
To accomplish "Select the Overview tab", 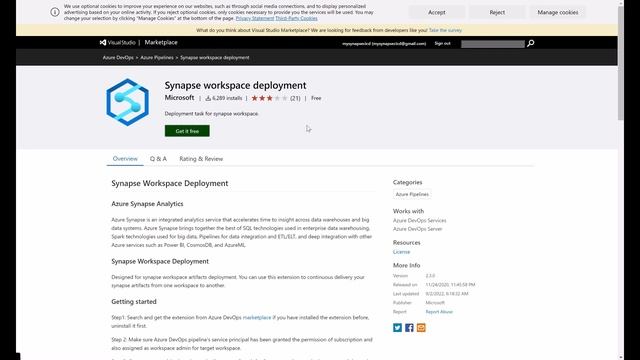I will click(125, 159).
